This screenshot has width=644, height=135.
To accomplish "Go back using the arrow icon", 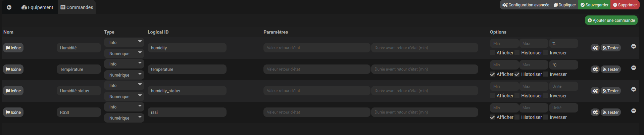I will pyautogui.click(x=9, y=7).
